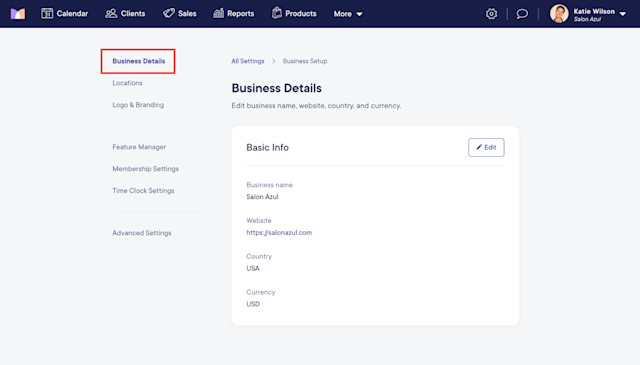Follow the All Settings breadcrumb link
640x365 pixels.
tap(248, 61)
